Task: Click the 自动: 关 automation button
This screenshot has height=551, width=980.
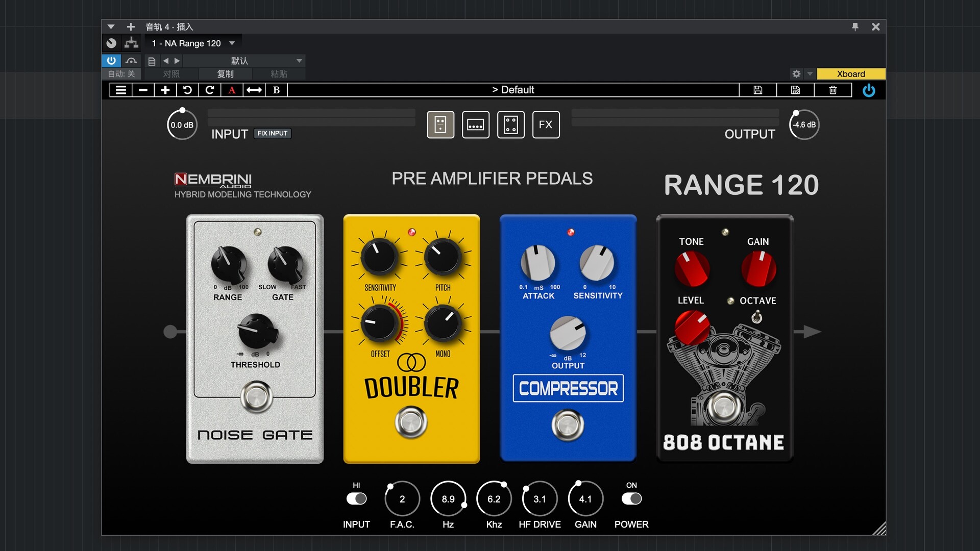Action: coord(121,74)
